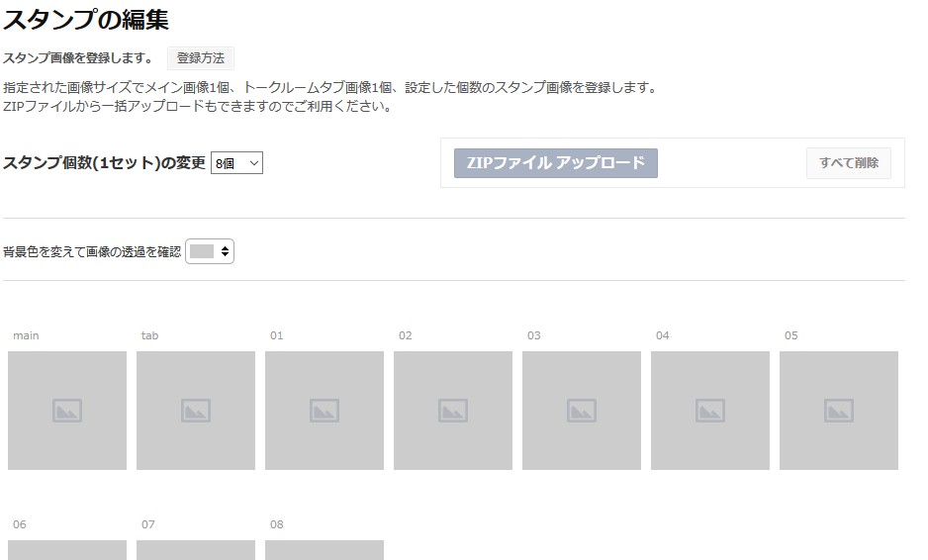Select stamp slot 06 placeholder
The height and width of the screenshot is (560, 928).
click(67, 550)
